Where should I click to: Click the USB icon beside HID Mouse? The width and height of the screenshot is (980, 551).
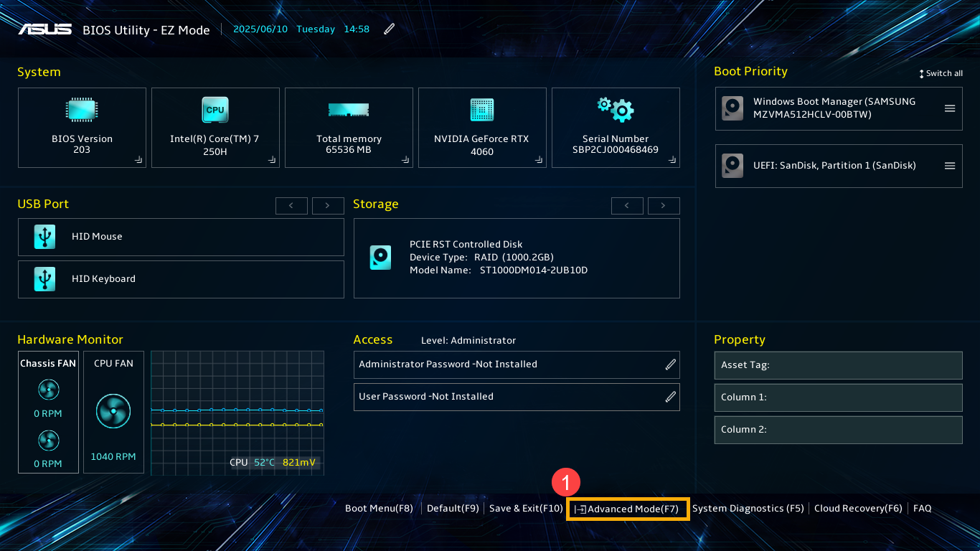pyautogui.click(x=44, y=237)
